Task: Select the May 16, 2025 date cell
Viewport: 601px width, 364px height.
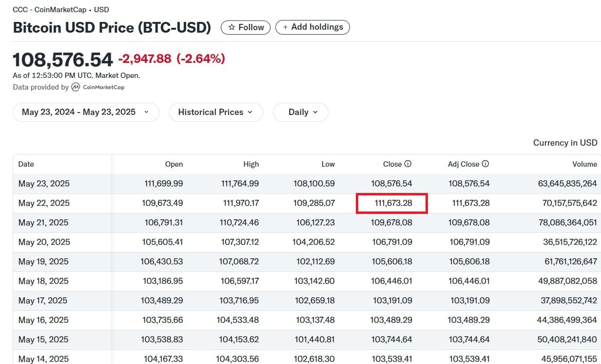Action: [x=44, y=320]
